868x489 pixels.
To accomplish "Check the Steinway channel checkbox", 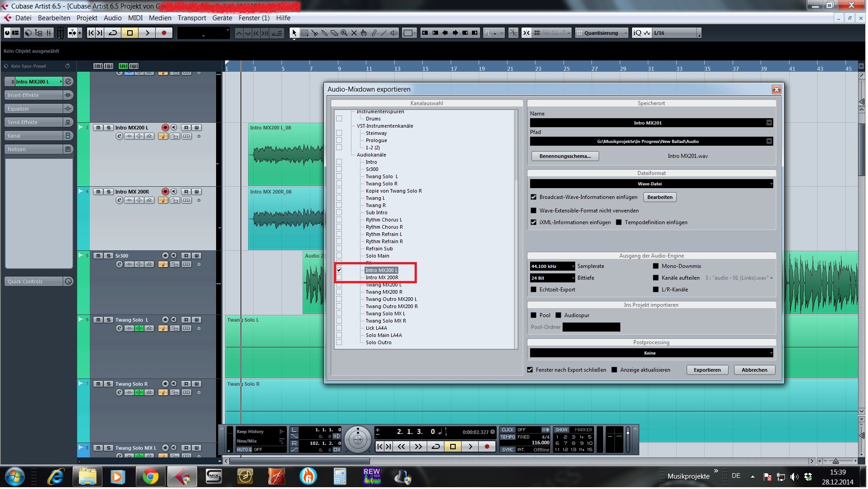I will pos(340,134).
